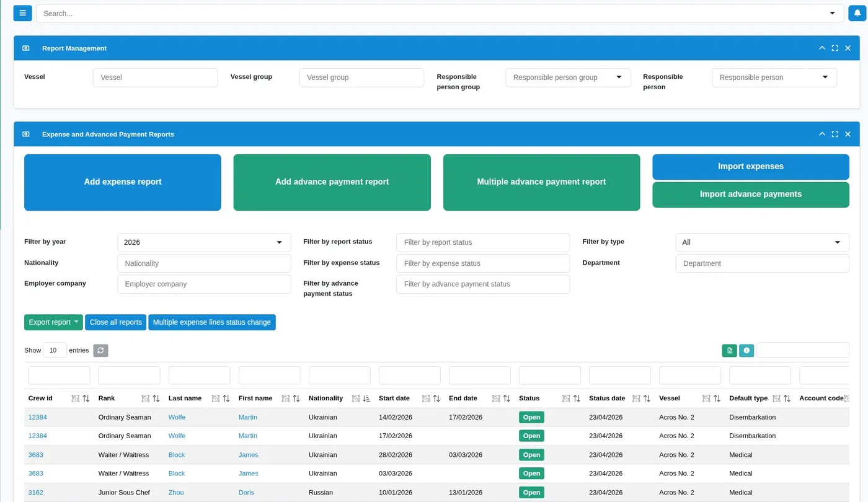Viewport: 868px width, 502px height.
Task: Toggle the Nationality column sort arrow
Action: tap(366, 399)
